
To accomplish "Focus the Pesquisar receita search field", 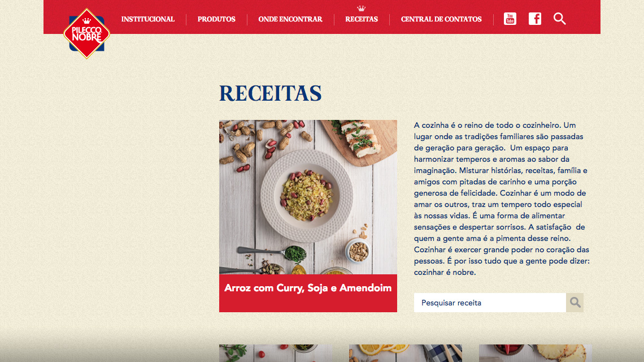I will 490,303.
